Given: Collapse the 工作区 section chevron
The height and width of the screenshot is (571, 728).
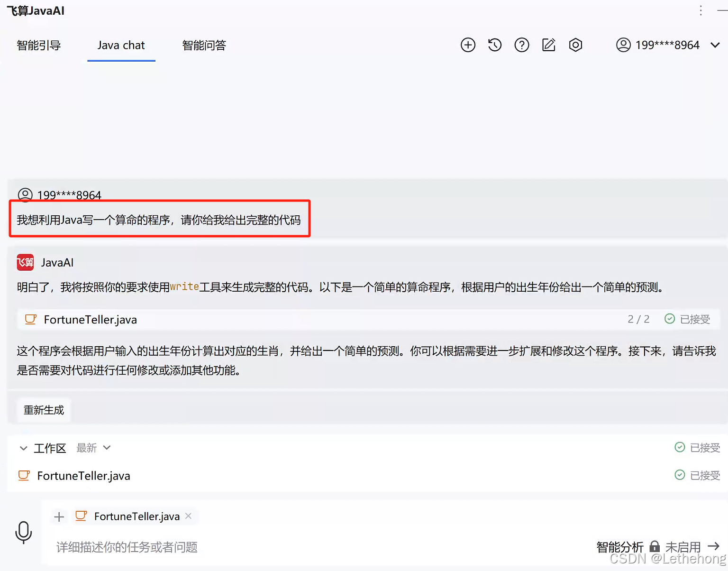Looking at the screenshot, I should click(23, 448).
